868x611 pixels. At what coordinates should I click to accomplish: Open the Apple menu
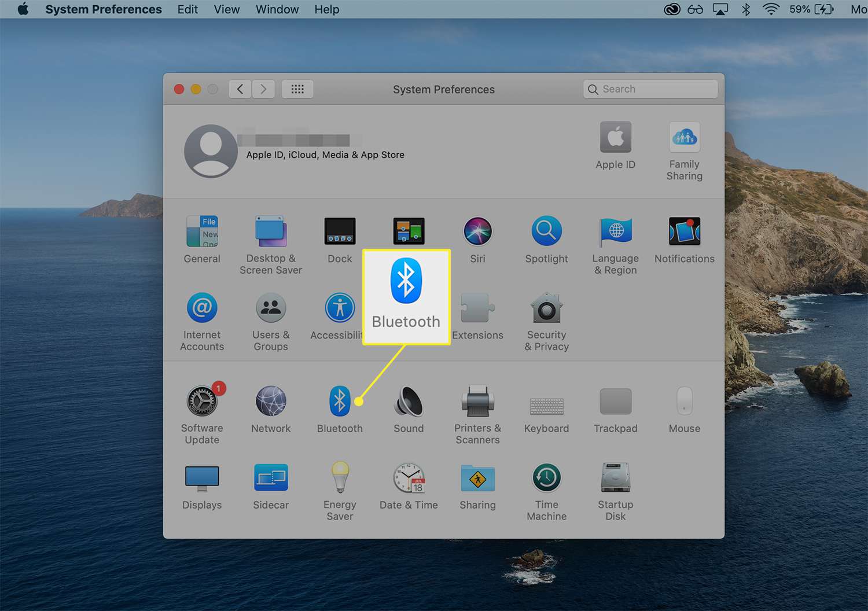(x=23, y=9)
